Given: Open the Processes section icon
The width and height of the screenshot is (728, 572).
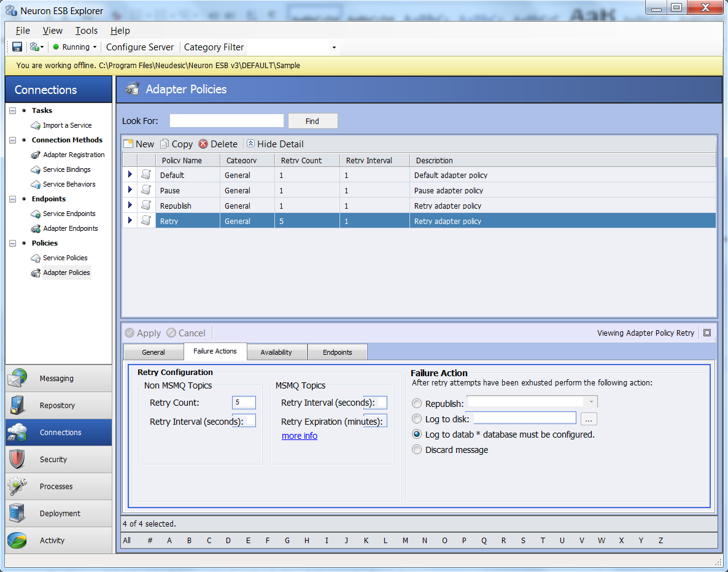Looking at the screenshot, I should click(16, 486).
